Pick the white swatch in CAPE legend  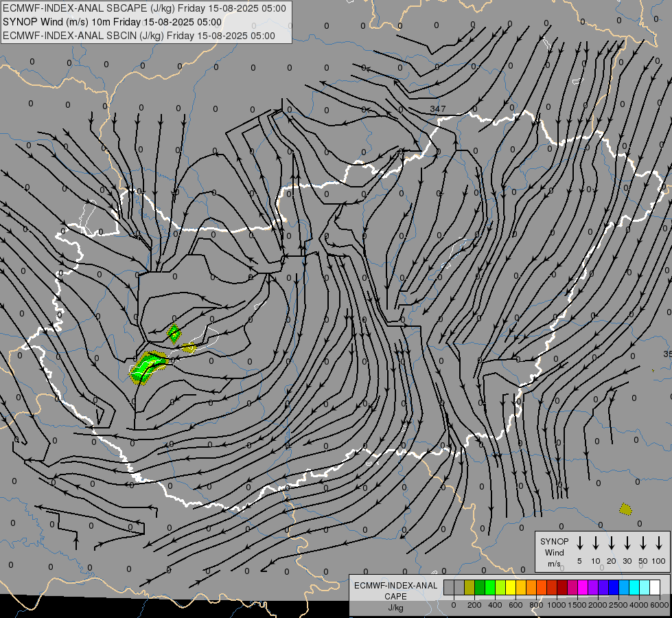(x=655, y=587)
